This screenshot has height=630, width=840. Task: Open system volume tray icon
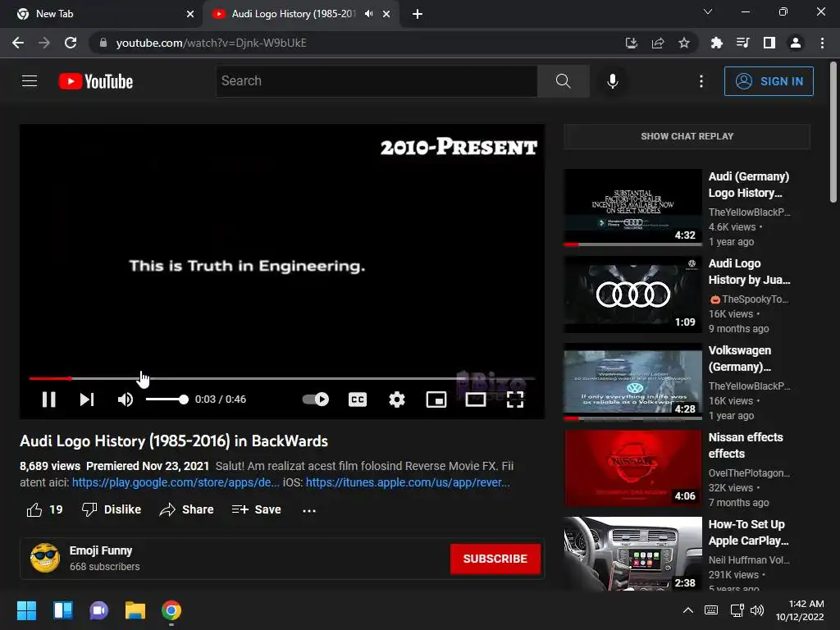coord(757,610)
